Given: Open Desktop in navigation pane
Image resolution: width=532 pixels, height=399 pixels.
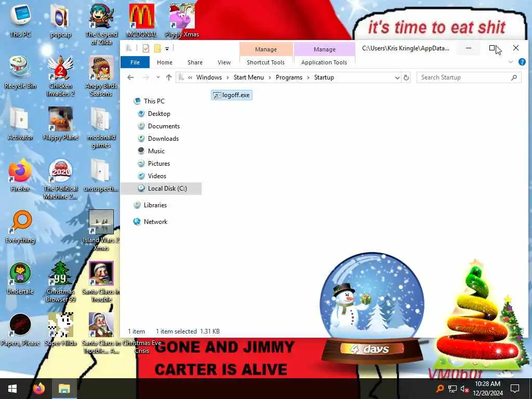Looking at the screenshot, I should [x=159, y=114].
